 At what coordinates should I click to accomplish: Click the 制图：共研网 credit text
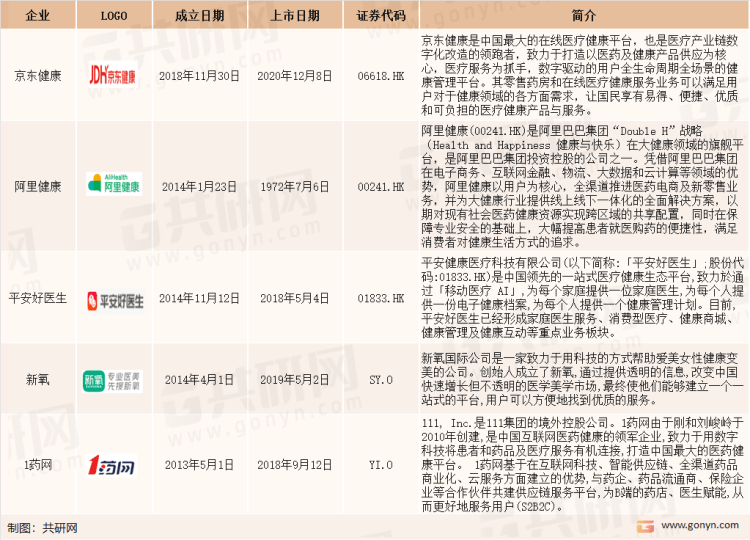[x=42, y=528]
